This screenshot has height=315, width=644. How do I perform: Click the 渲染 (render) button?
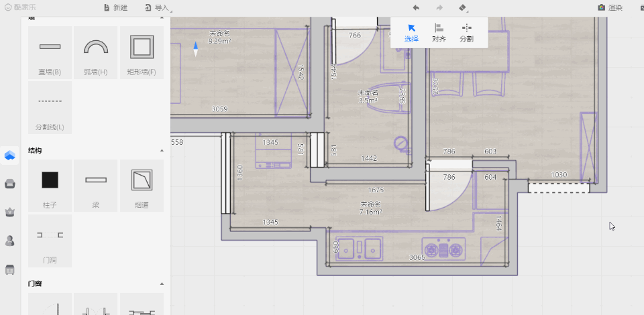click(610, 7)
